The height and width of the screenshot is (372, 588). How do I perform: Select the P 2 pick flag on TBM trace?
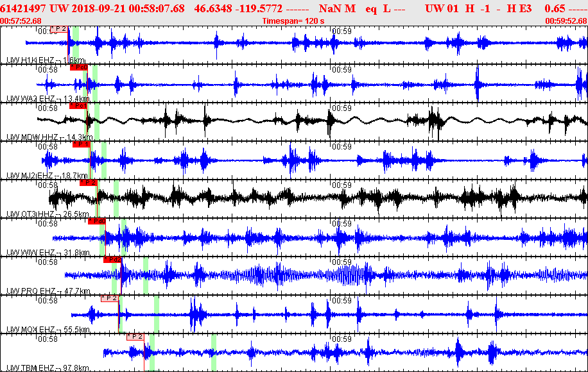[135, 337]
